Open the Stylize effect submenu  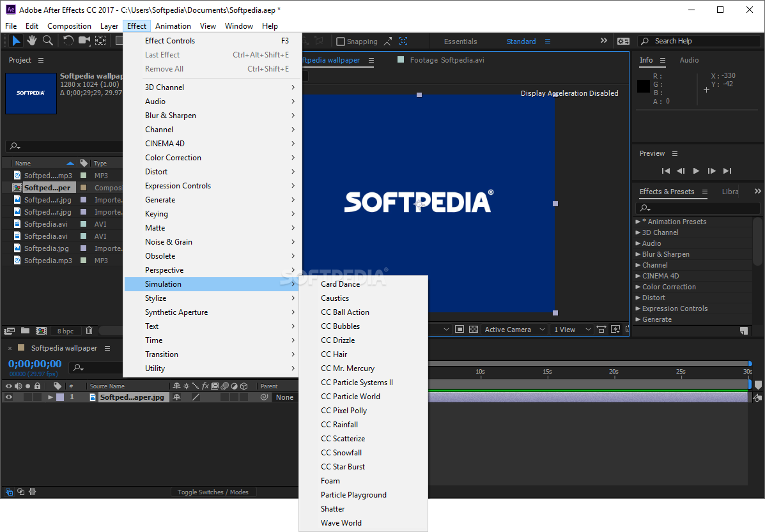click(x=213, y=298)
